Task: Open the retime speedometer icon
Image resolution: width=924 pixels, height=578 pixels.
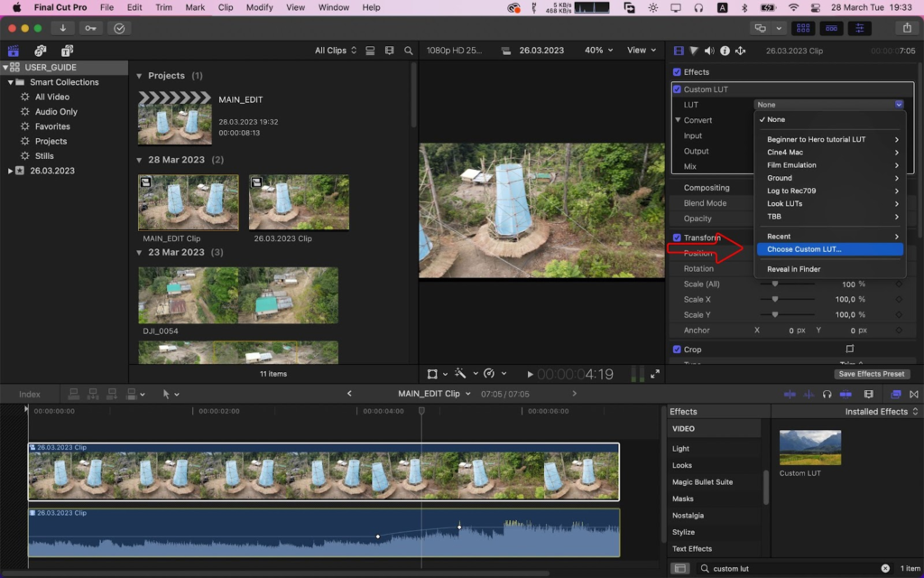Action: click(x=489, y=374)
